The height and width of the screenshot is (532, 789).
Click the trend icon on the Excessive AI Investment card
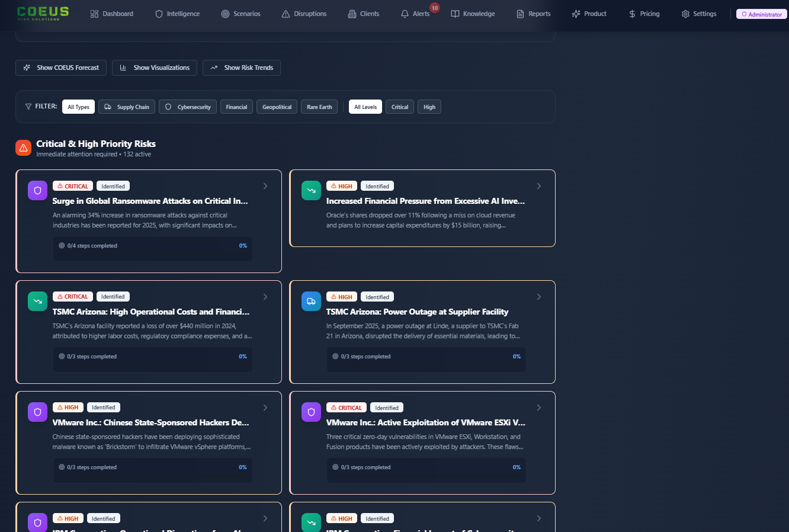(311, 190)
